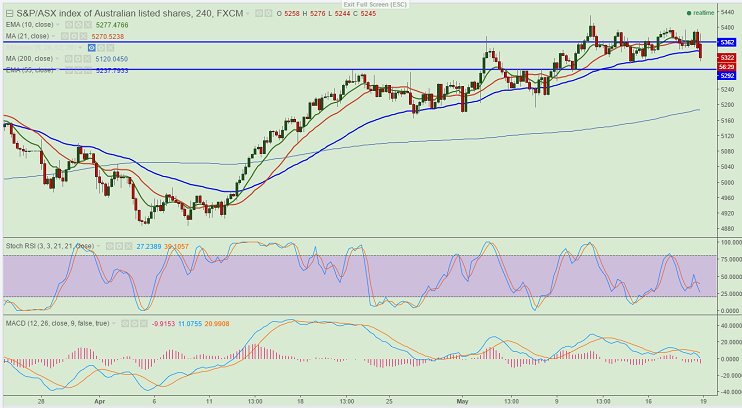Show the hidden Ichimoku indicator via blue eye

91,47
